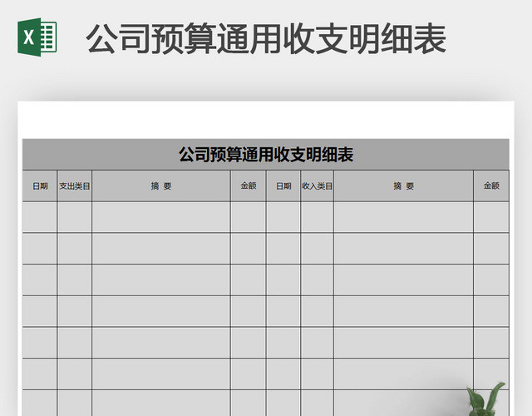Select the 支出类目 header cell
Viewport: 532px width, 416px height.
coord(75,186)
